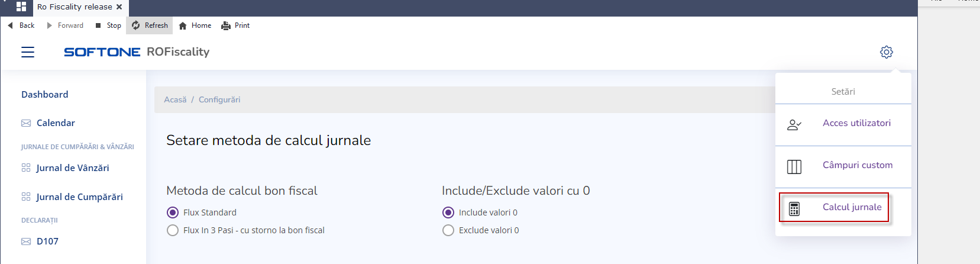Open Jurnal de Vânzări from the sidebar
The width and height of the screenshot is (980, 264).
[x=72, y=168]
